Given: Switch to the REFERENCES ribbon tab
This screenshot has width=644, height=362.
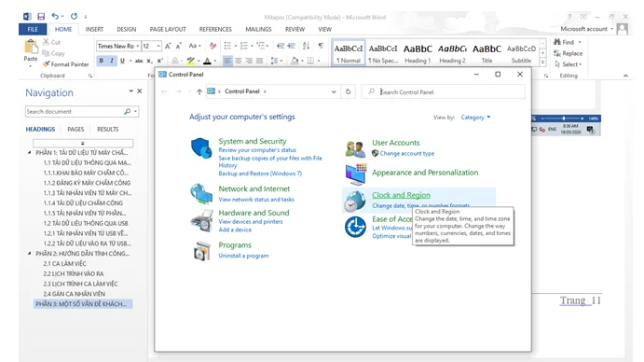Looking at the screenshot, I should point(215,29).
